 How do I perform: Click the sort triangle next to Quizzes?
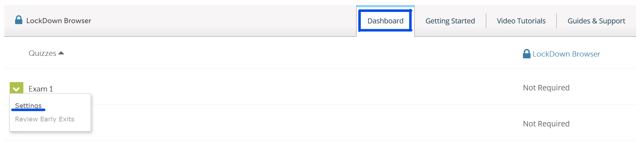61,53
